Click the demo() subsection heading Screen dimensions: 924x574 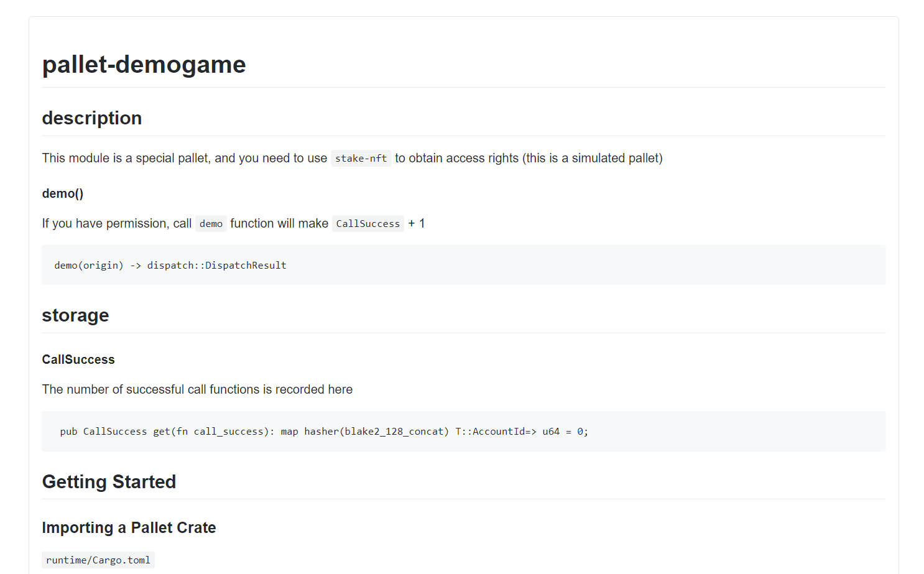62,193
